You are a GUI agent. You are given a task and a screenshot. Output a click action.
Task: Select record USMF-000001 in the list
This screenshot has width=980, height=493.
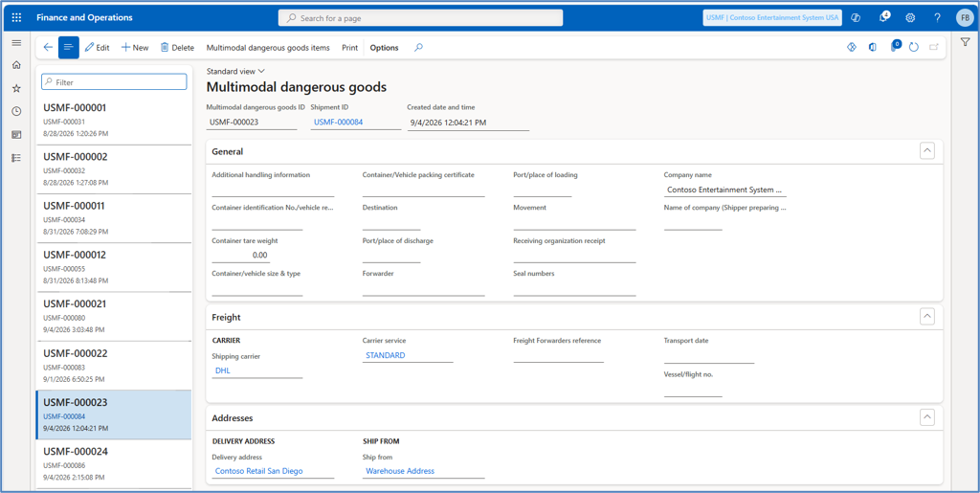114,120
